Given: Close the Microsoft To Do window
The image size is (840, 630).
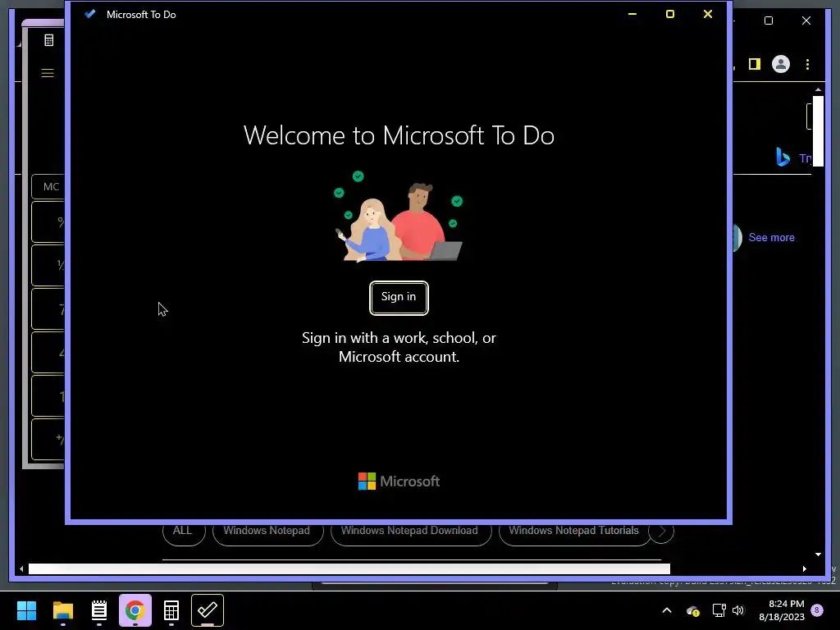Looking at the screenshot, I should (x=708, y=14).
